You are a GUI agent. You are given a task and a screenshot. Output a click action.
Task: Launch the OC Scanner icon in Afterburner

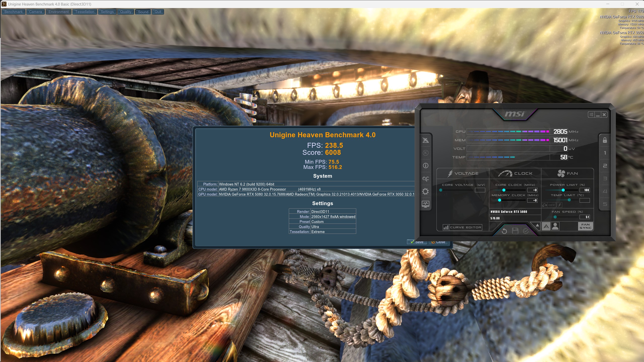[x=426, y=179]
